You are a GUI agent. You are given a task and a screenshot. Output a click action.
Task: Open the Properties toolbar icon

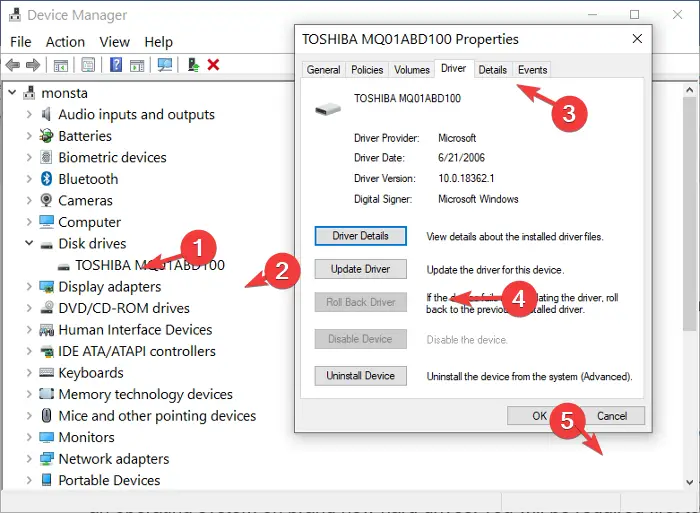click(x=88, y=65)
